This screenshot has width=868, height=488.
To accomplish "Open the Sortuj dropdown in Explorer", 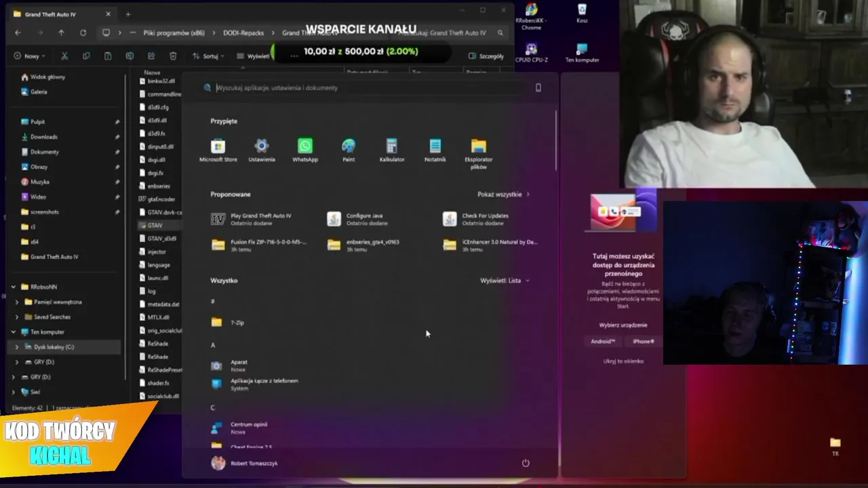I will click(x=209, y=56).
